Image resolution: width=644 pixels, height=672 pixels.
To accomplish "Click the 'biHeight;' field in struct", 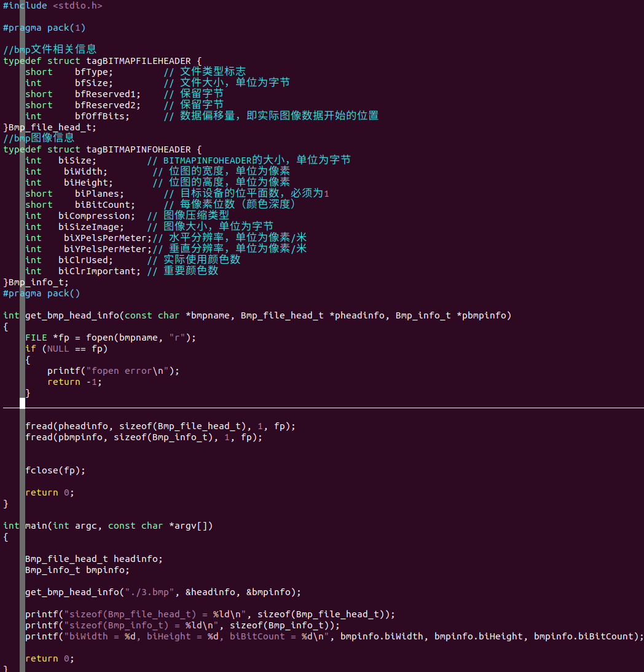I will point(88,183).
